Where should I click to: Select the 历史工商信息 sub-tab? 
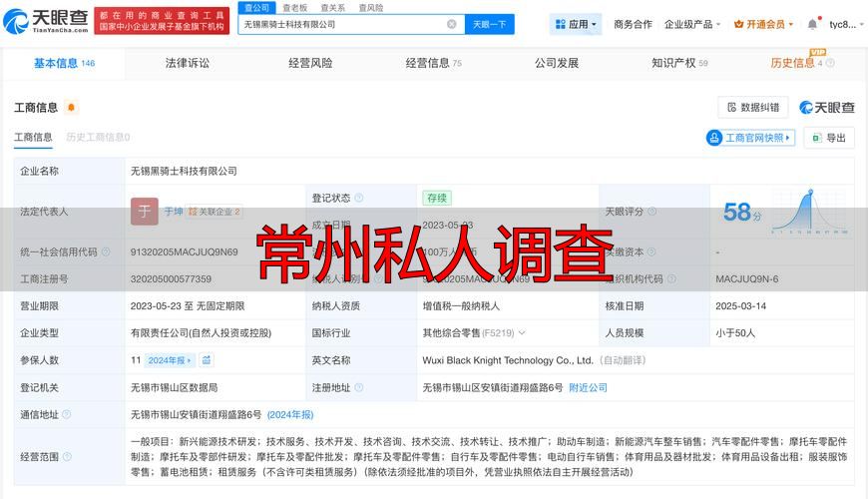point(98,138)
